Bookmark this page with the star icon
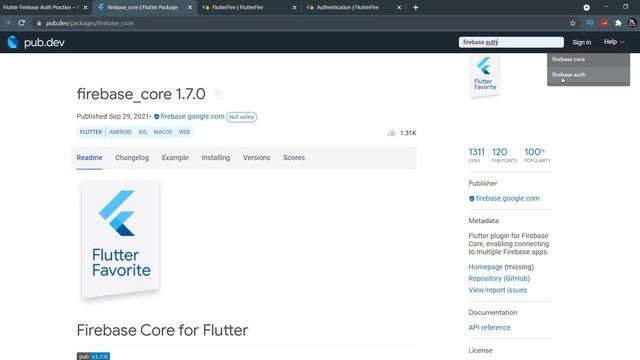 click(x=573, y=23)
